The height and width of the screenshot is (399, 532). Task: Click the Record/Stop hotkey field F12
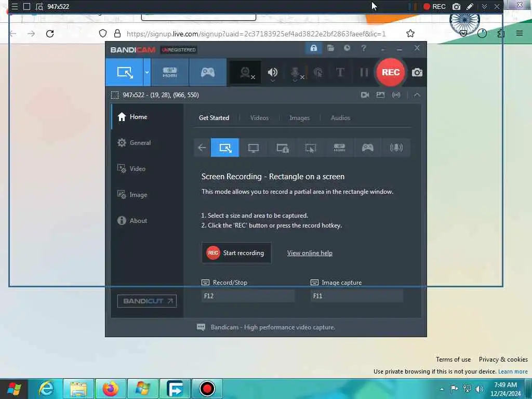tap(248, 296)
